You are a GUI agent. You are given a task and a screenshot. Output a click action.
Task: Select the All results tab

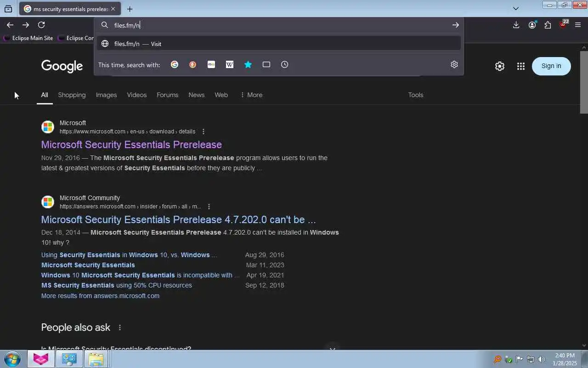click(x=45, y=95)
